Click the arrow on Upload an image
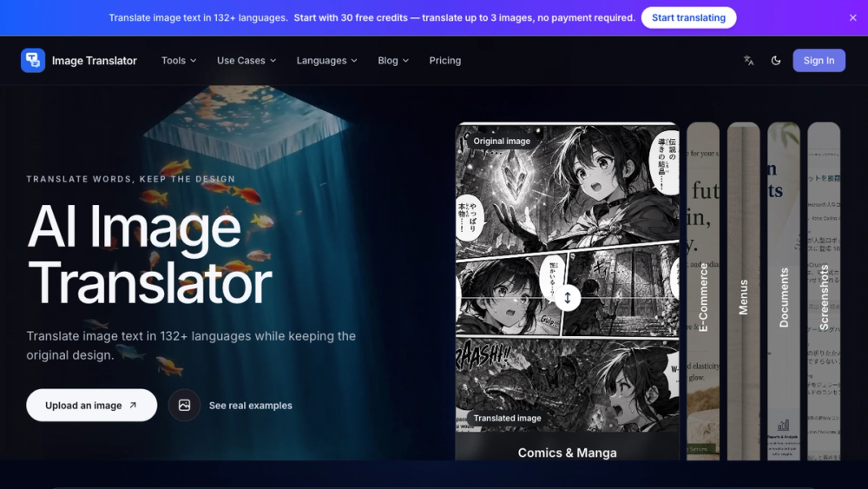Screen dimensions: 868x489 point(133,406)
